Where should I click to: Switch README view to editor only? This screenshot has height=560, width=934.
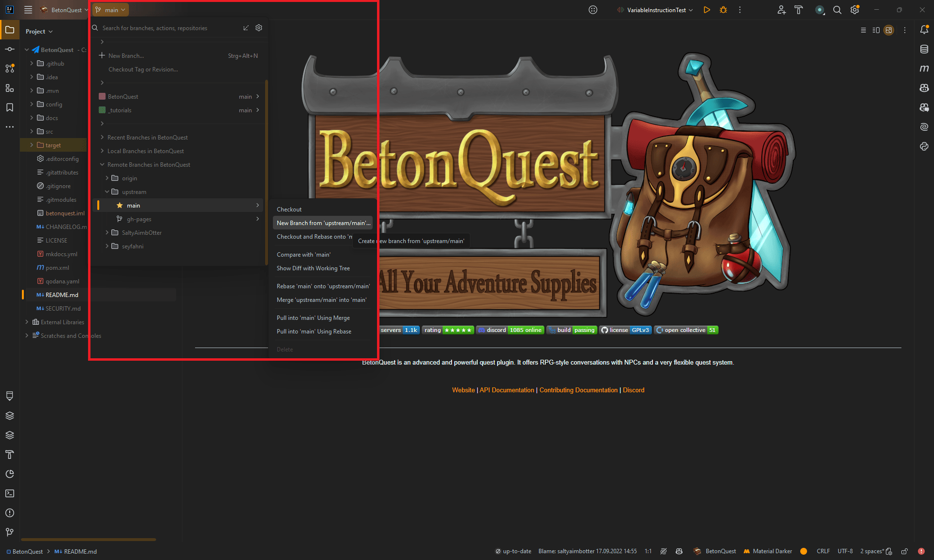pyautogui.click(x=863, y=30)
